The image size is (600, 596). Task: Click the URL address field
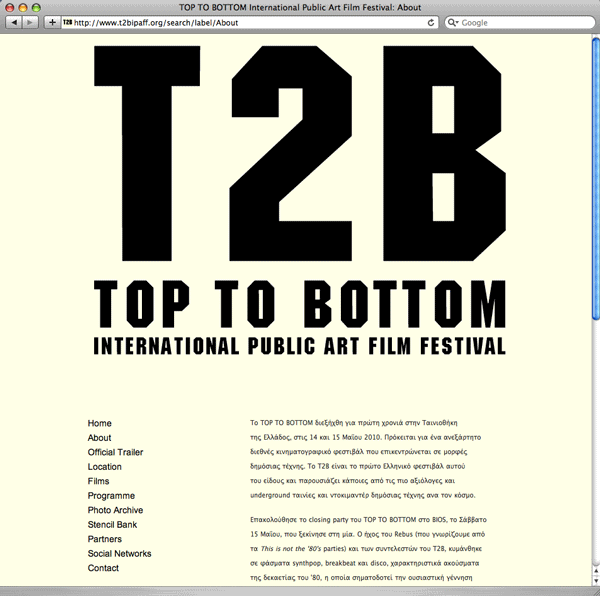click(x=249, y=23)
